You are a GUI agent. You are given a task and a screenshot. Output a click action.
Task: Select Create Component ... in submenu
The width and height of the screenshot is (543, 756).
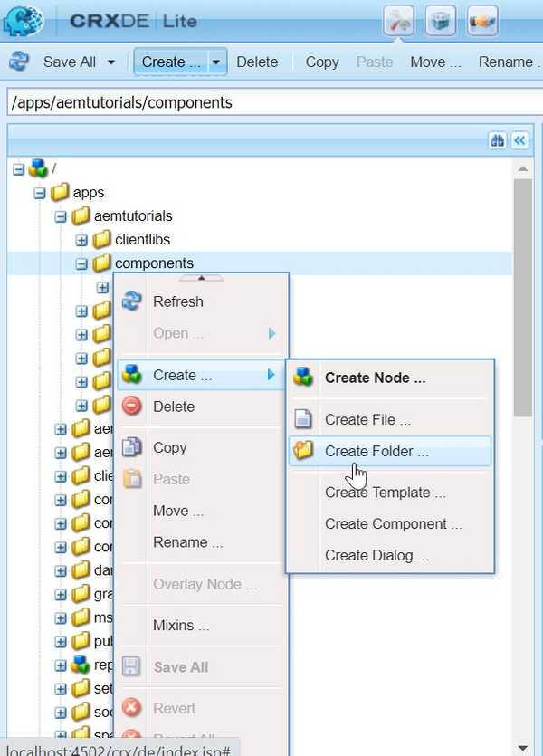[x=394, y=523]
